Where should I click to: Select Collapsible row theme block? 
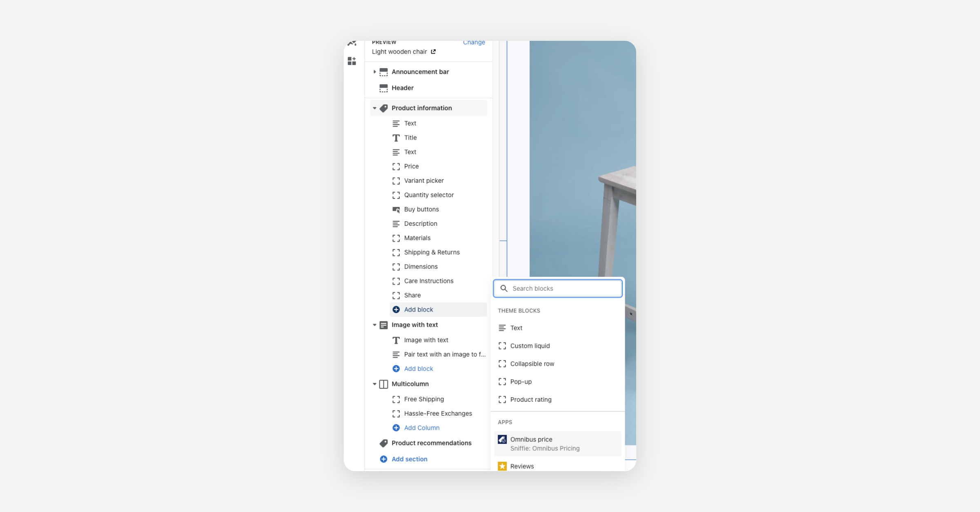[532, 364]
